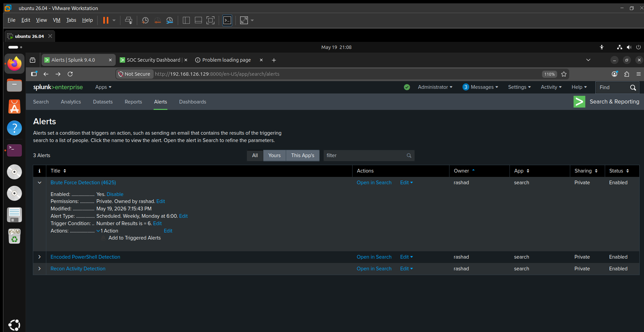Pause the virtual machine in VMware toolbar
The width and height of the screenshot is (644, 332).
coord(106,20)
